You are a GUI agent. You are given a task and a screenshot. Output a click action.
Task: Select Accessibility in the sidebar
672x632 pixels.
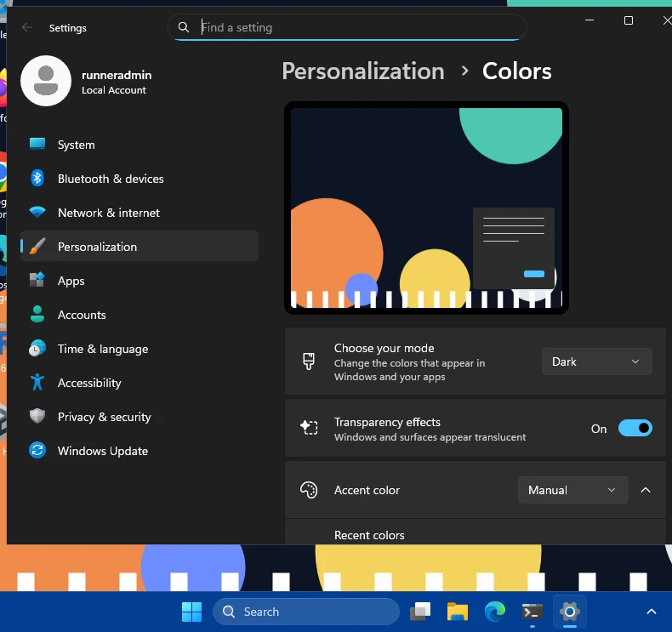[x=140, y=383]
